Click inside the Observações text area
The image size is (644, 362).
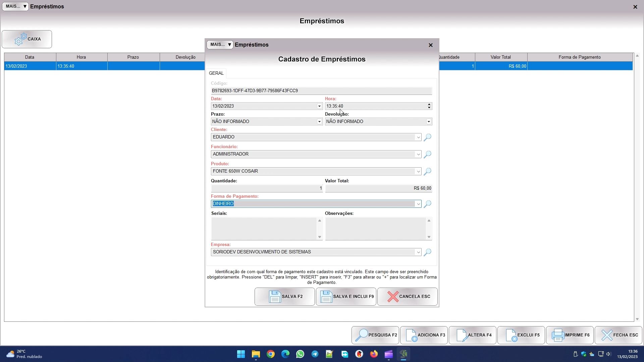coord(376,229)
